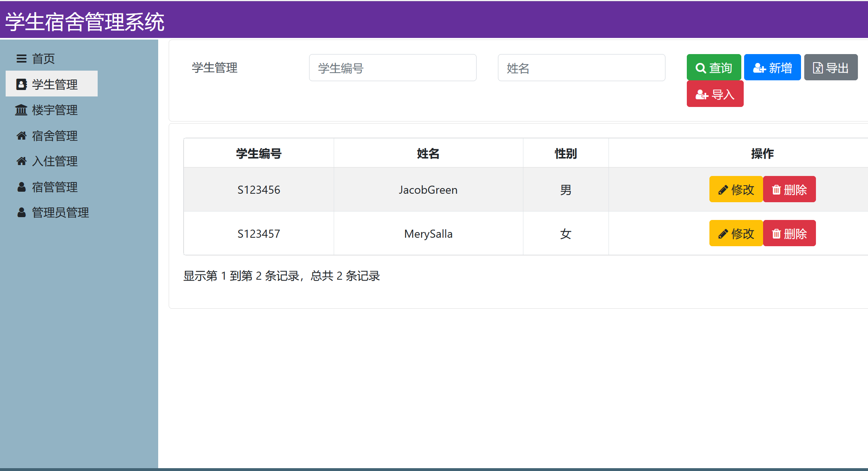Screen dimensions: 868x471
Task: Click the person icon next to 宿管管理
Action: click(21, 187)
